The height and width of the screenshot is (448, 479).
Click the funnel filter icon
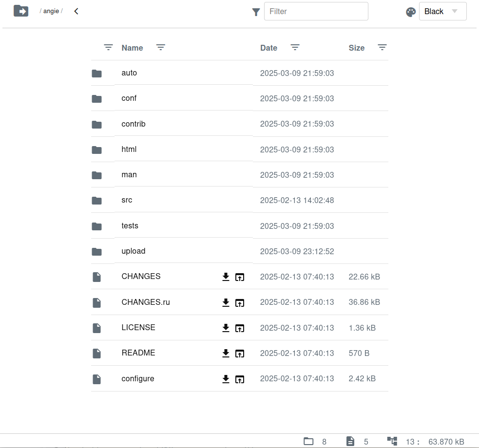pos(256,12)
